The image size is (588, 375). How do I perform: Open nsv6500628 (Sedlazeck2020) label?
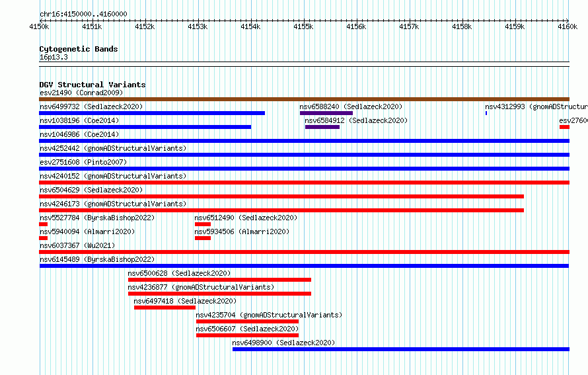pos(179,273)
